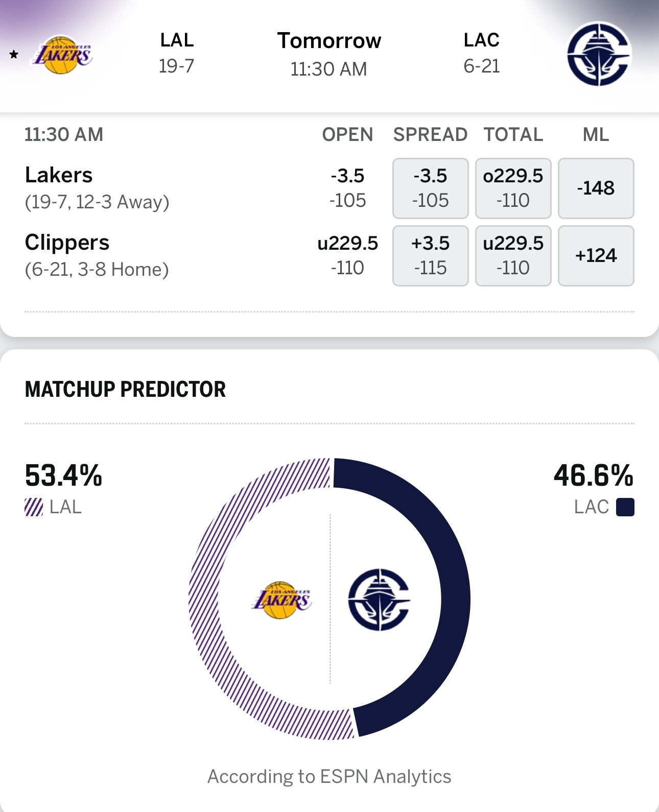Tap the navy LAC legend swatch
659x812 pixels.
625,507
